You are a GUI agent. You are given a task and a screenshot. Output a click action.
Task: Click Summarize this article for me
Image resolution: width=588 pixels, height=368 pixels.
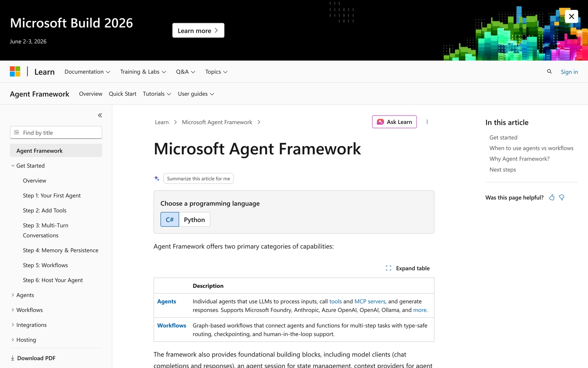click(198, 178)
